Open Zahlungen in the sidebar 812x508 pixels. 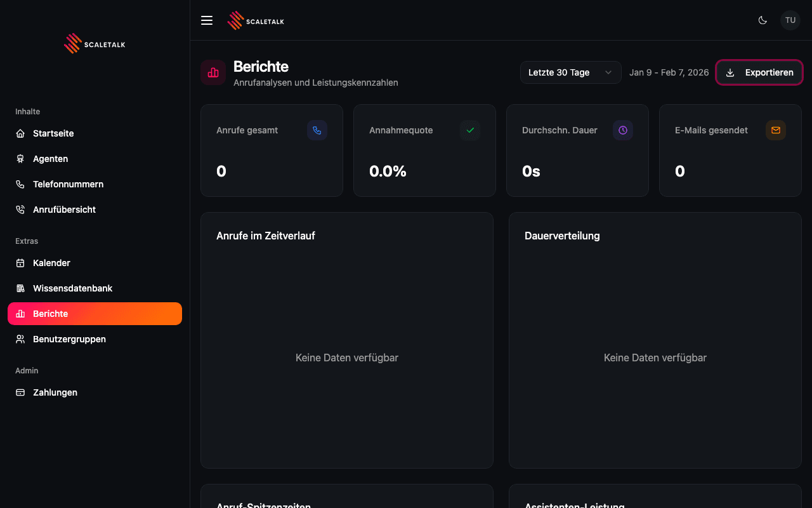coord(95,392)
